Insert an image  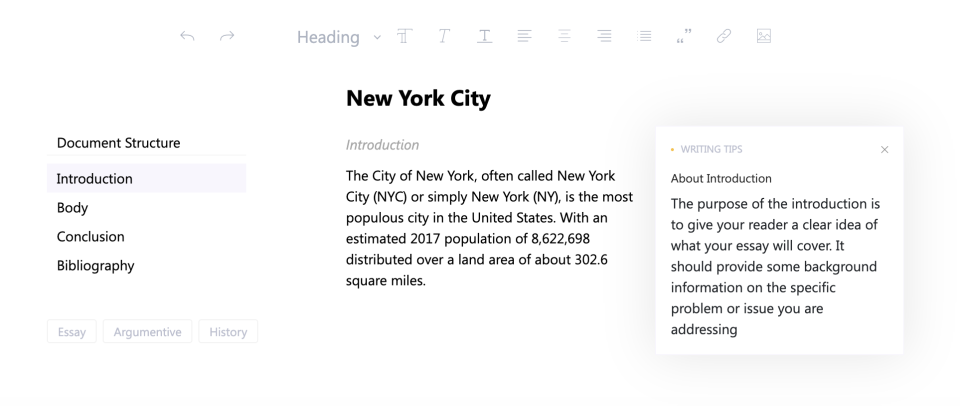click(763, 36)
